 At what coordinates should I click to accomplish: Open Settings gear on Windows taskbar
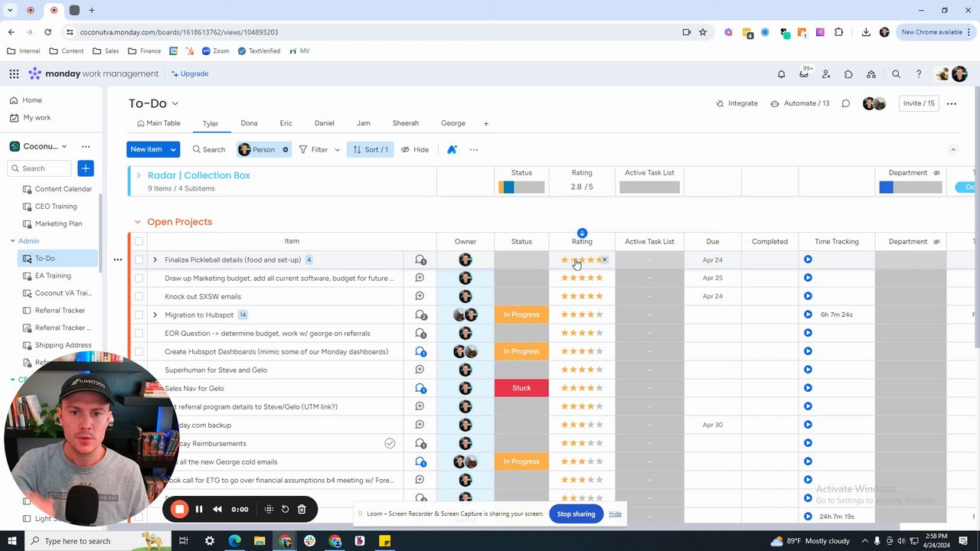pyautogui.click(x=209, y=541)
